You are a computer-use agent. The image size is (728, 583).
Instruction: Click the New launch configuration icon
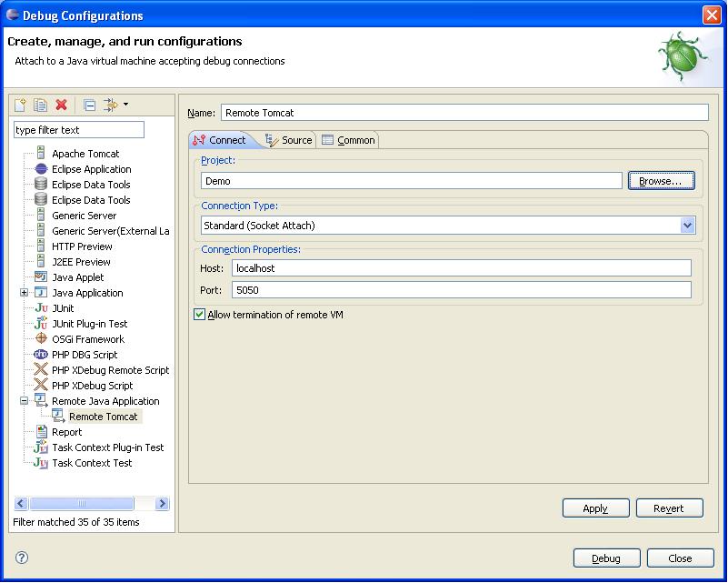(x=20, y=105)
